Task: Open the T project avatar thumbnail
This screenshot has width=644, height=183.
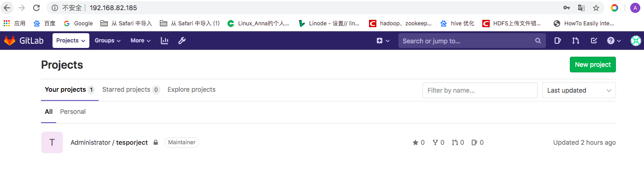Action: (52, 142)
